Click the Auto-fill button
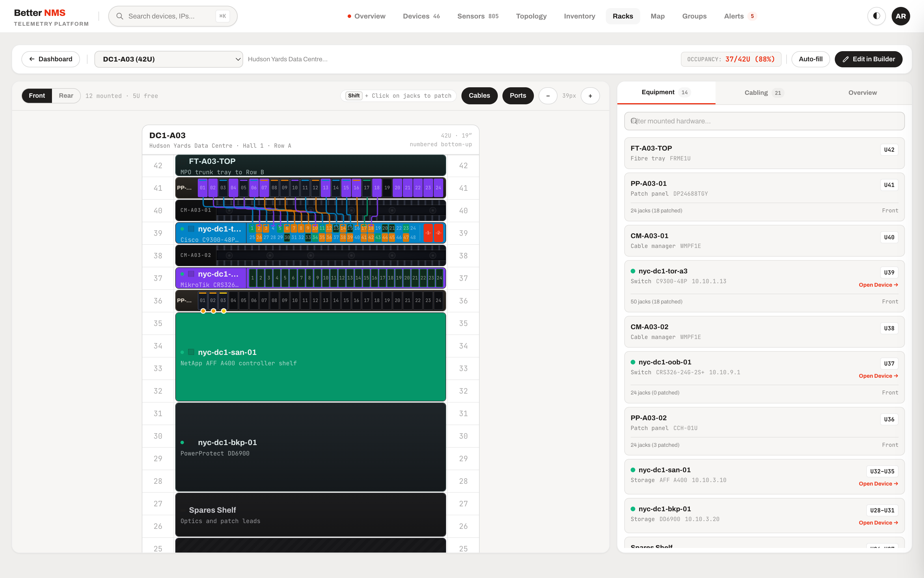The image size is (924, 578). [x=810, y=59]
